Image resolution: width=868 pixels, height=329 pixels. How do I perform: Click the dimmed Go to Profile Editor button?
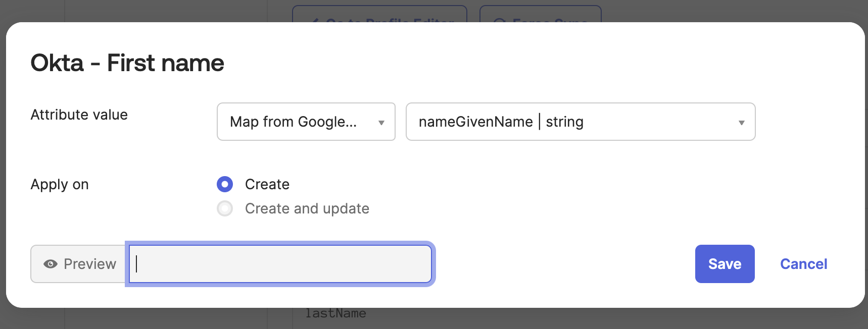379,14
